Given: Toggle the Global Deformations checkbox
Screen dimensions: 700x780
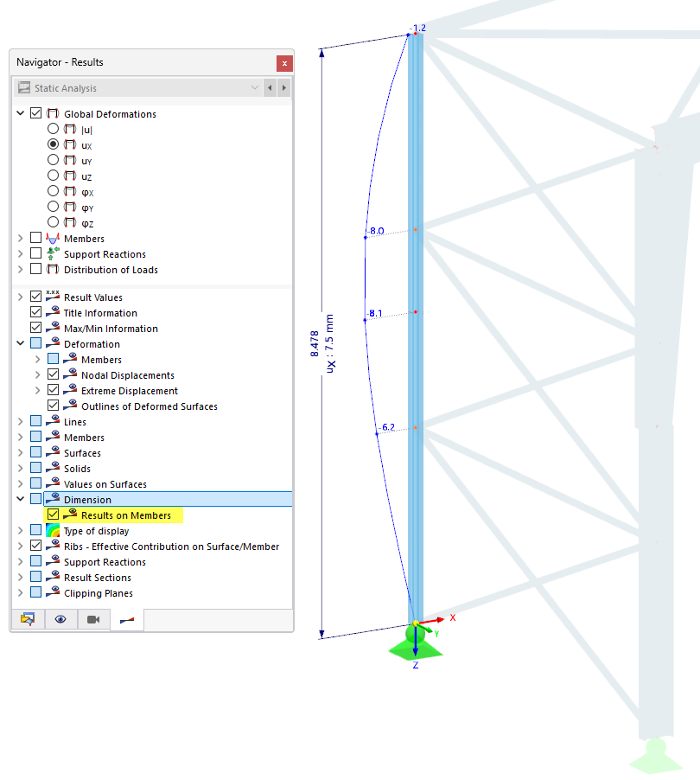Looking at the screenshot, I should click(x=35, y=112).
